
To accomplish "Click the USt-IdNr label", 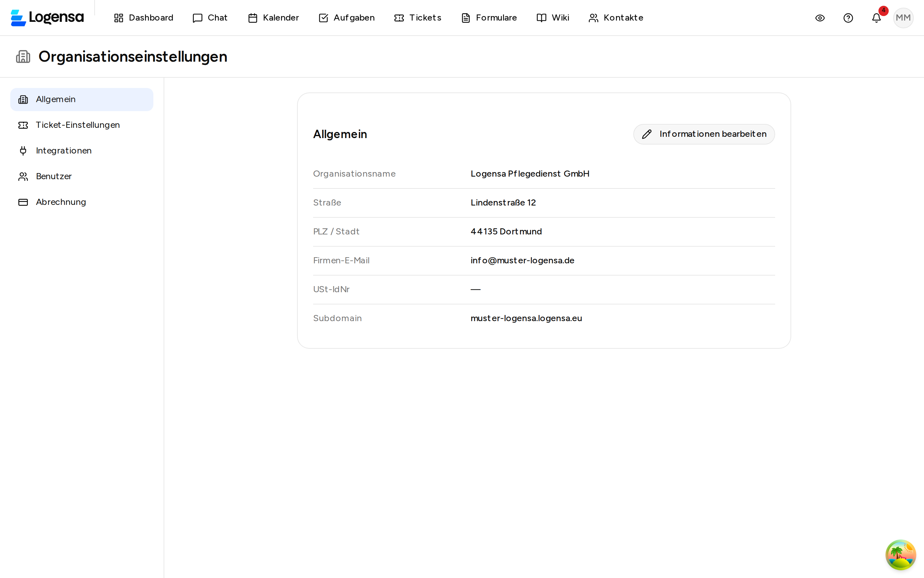I will coord(331,289).
